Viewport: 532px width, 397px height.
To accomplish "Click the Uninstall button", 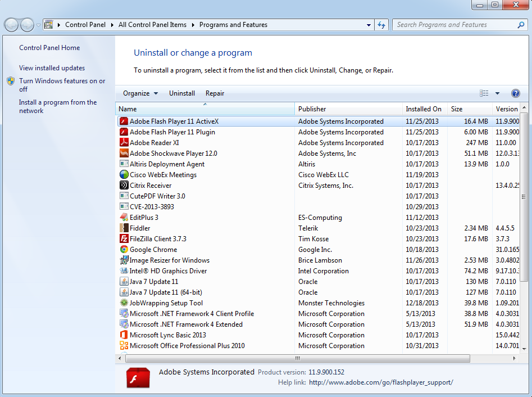I will pos(181,93).
